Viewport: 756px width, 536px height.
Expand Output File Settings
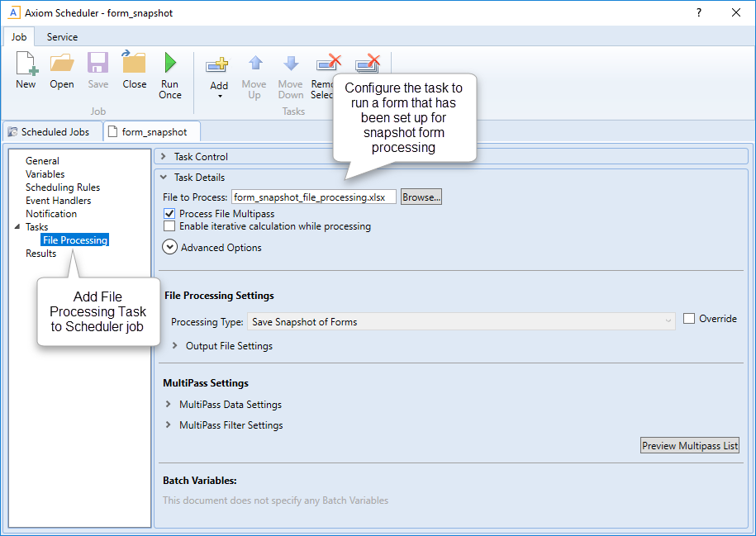(174, 346)
